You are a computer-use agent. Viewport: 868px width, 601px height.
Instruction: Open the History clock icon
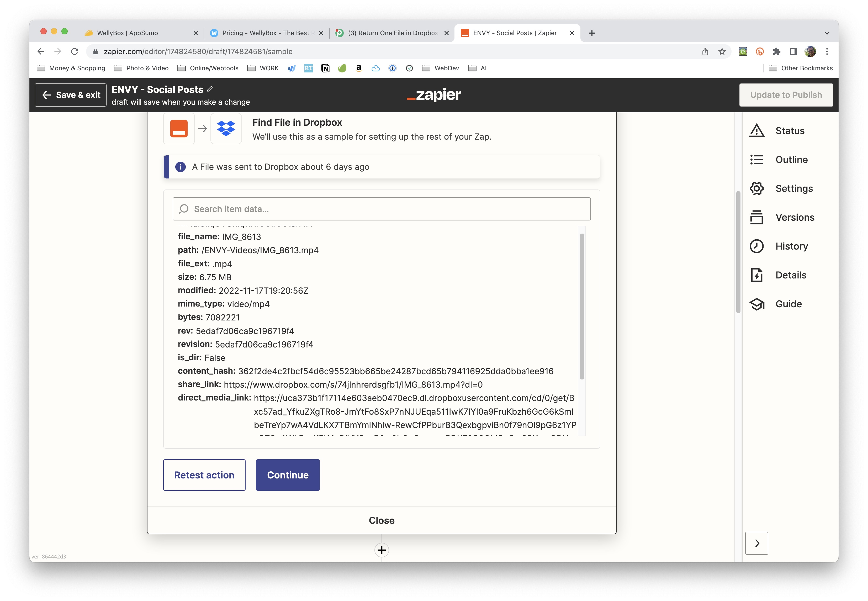click(x=756, y=246)
